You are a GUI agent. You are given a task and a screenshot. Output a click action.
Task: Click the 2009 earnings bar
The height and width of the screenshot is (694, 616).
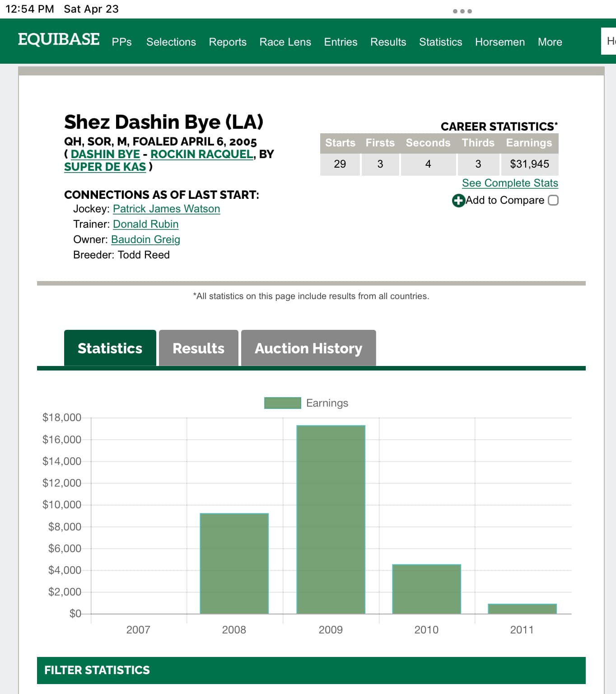[331, 520]
